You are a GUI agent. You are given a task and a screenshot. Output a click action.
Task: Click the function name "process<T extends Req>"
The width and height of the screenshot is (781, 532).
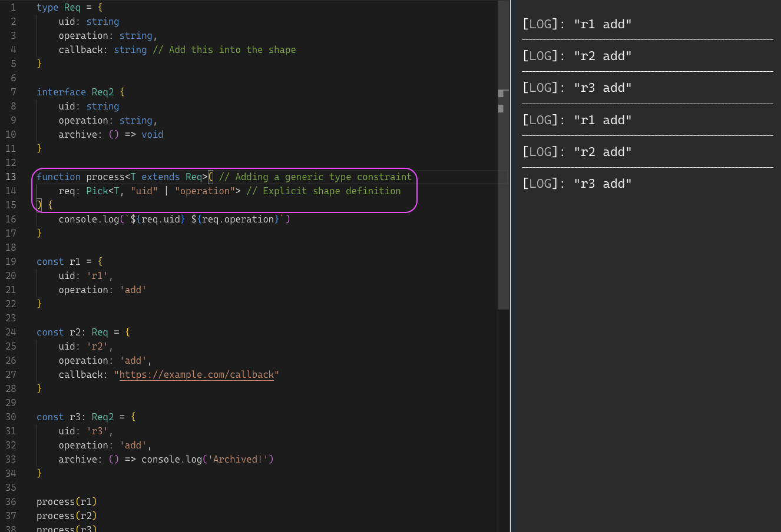tap(147, 177)
